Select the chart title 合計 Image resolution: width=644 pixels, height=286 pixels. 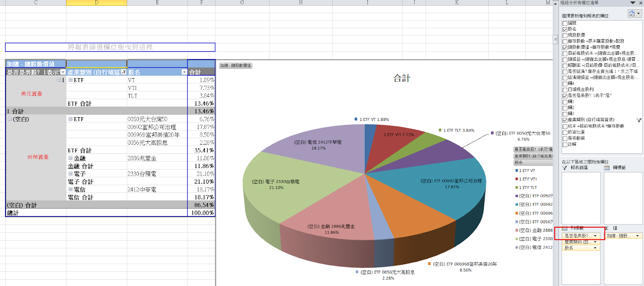click(x=402, y=79)
